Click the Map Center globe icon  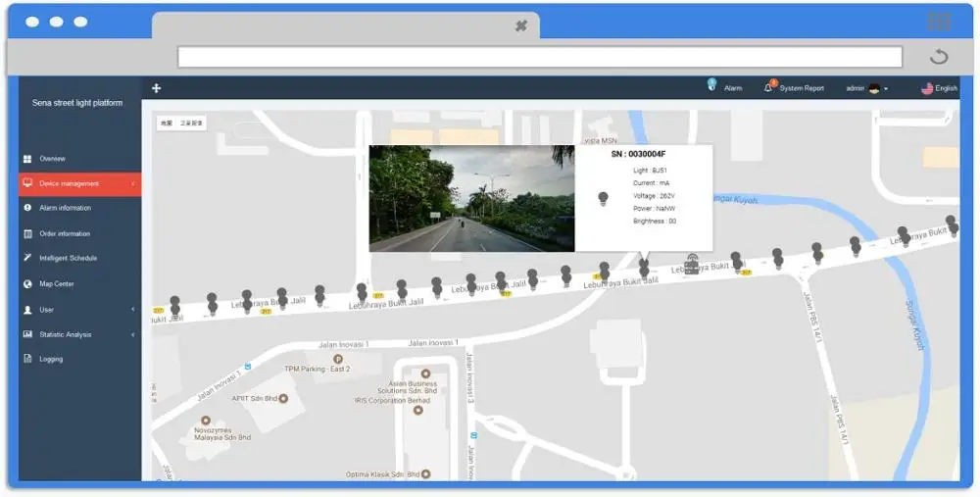tap(28, 284)
